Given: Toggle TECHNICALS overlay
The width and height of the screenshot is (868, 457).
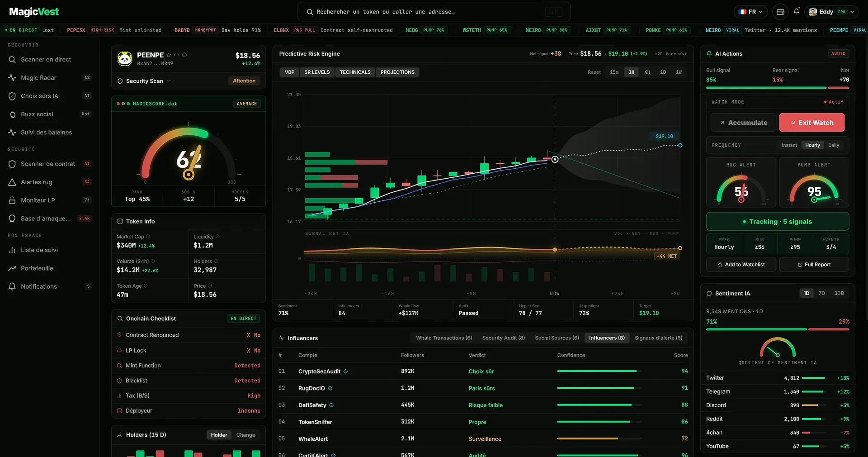Looking at the screenshot, I should 355,72.
